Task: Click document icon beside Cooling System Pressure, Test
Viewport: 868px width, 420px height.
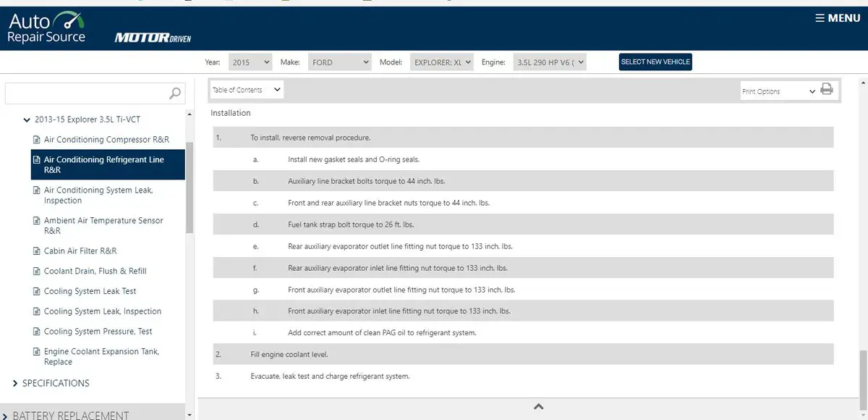Action: pos(37,332)
